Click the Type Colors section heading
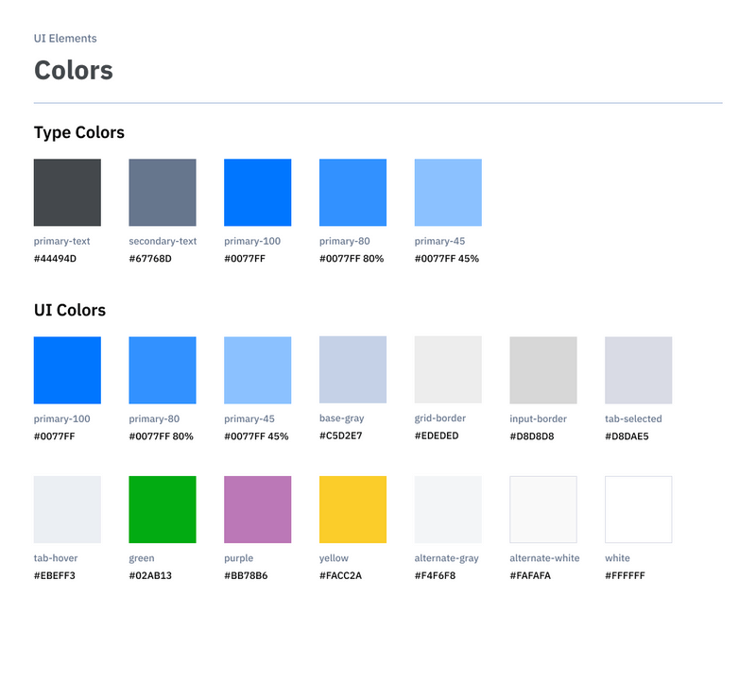The width and height of the screenshot is (756, 700). pos(79,133)
